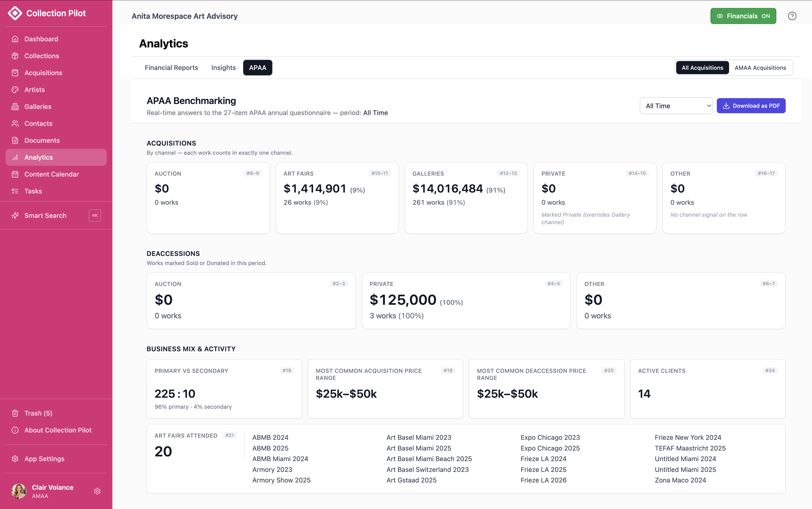Open the Dashboard home icon
The height and width of the screenshot is (509, 812).
click(15, 39)
